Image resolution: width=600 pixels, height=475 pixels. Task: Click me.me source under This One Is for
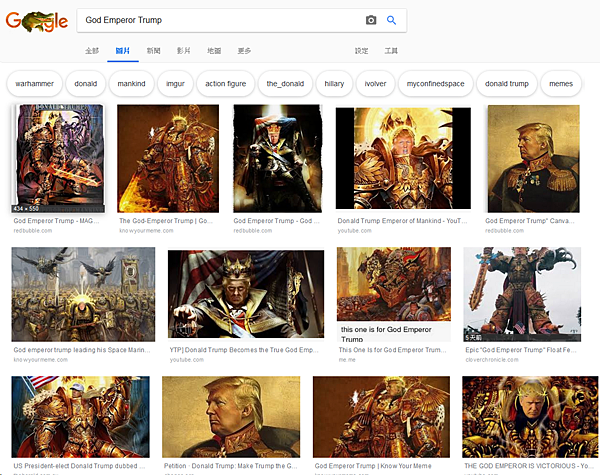pos(347,360)
